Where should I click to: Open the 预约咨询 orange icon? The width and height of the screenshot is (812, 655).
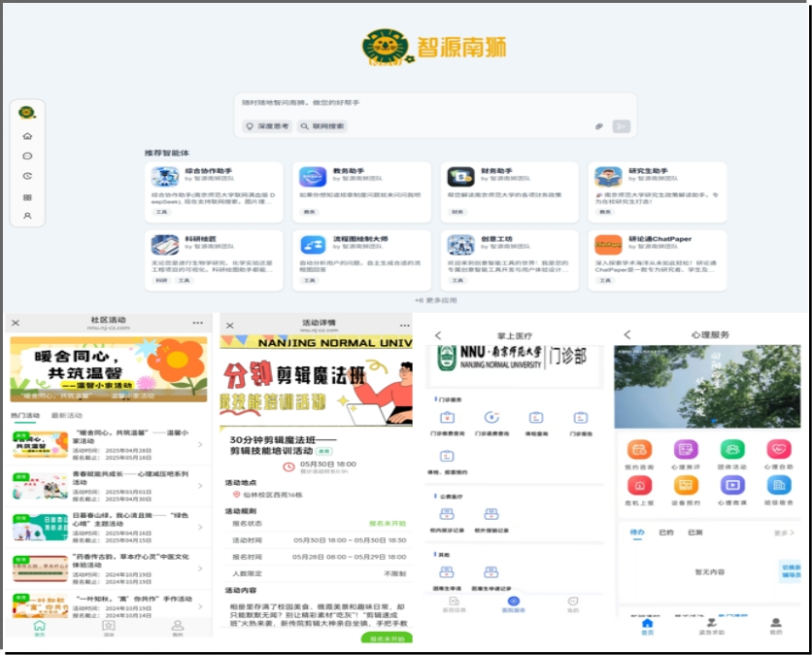click(638, 450)
